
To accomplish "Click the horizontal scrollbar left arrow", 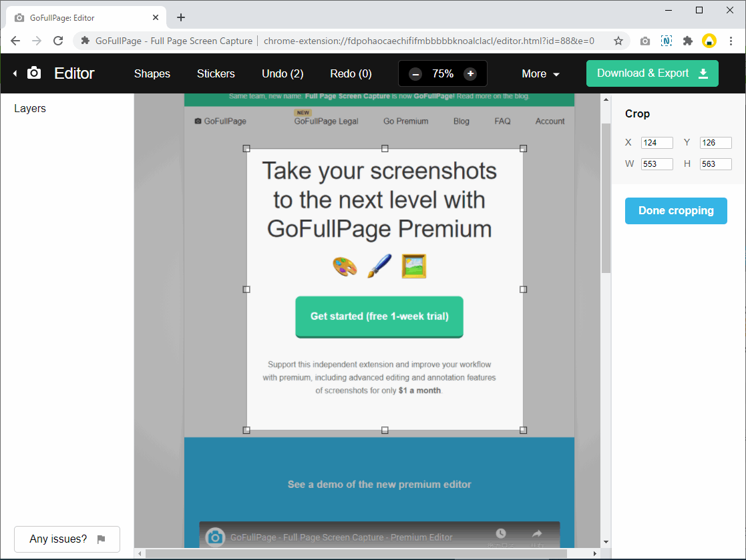I will click(x=140, y=554).
